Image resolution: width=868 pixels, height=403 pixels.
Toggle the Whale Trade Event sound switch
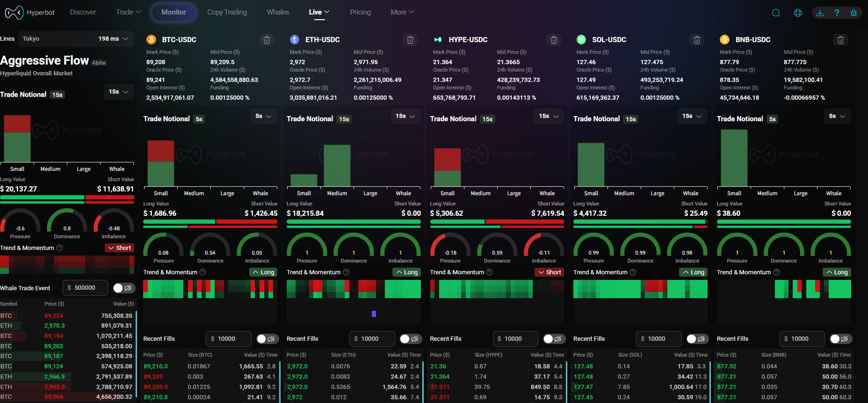tap(123, 288)
